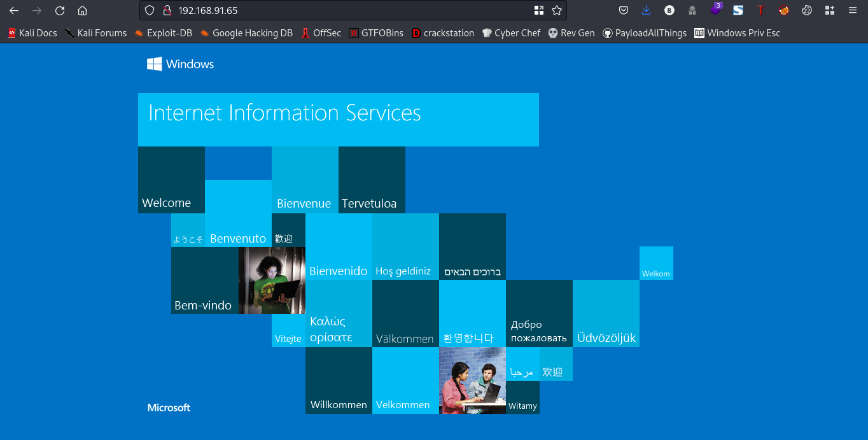The image size is (868, 440).
Task: Open the GTFOBins bookmark
Action: pos(376,33)
